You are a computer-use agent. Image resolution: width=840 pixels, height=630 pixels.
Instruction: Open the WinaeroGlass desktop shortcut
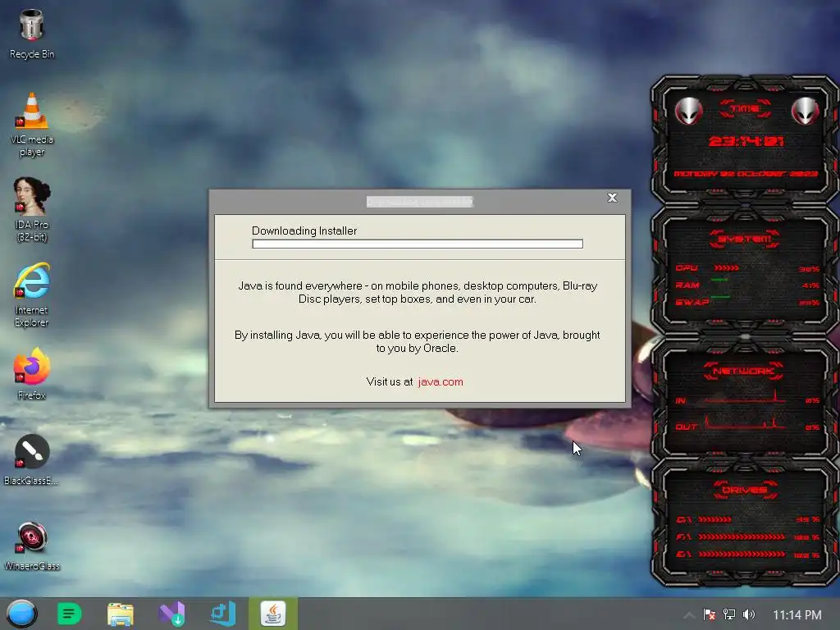[x=32, y=545]
